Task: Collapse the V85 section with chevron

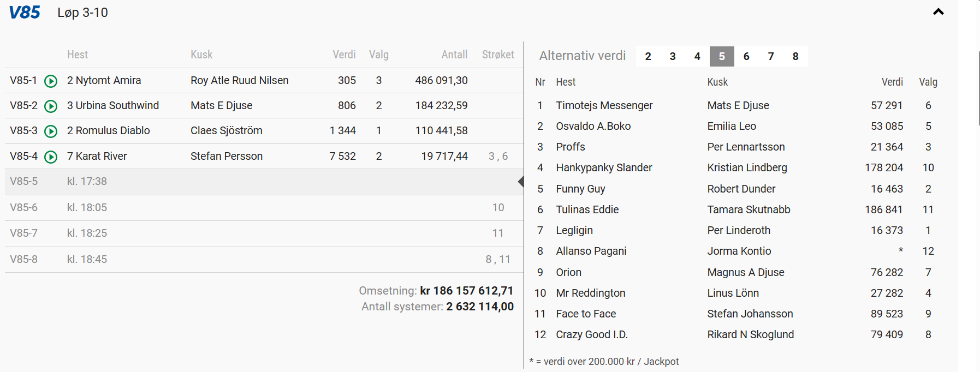Action: click(x=938, y=12)
